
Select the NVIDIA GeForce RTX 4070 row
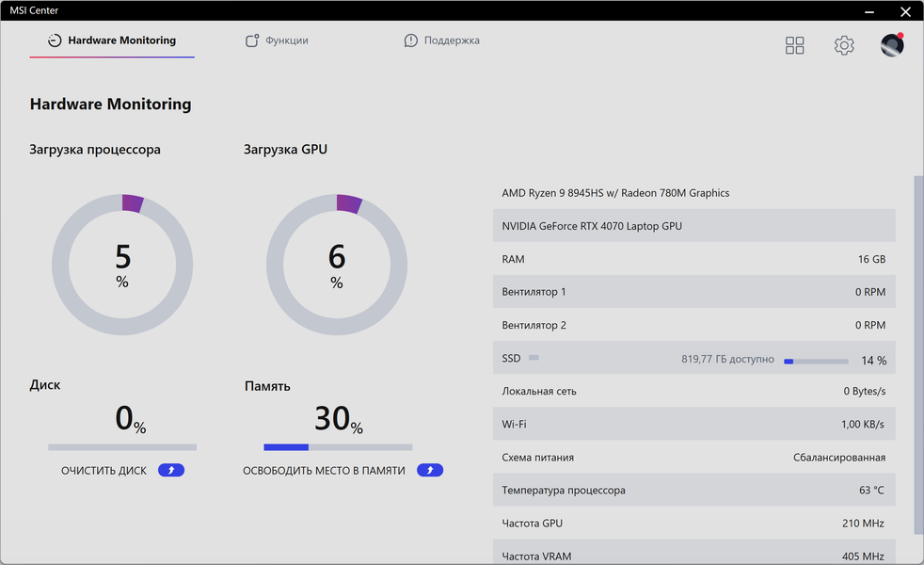point(693,226)
